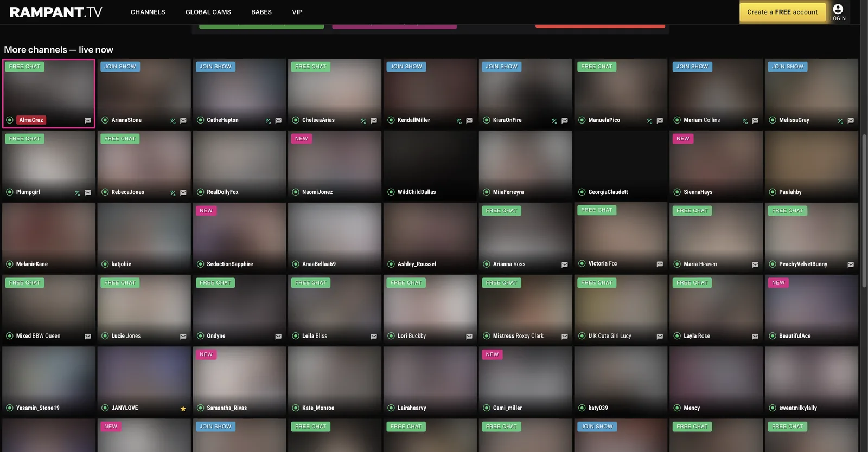Click the percent discount icon on CatheHapton

point(268,121)
